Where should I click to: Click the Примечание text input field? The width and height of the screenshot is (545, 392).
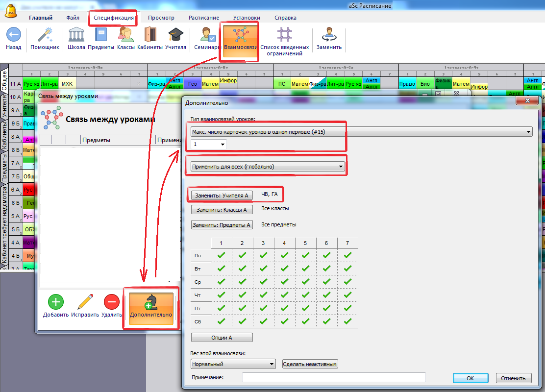pyautogui.click(x=333, y=377)
